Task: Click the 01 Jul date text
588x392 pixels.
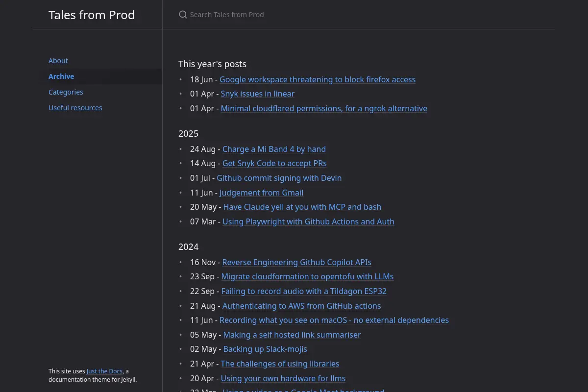Action: pos(200,178)
